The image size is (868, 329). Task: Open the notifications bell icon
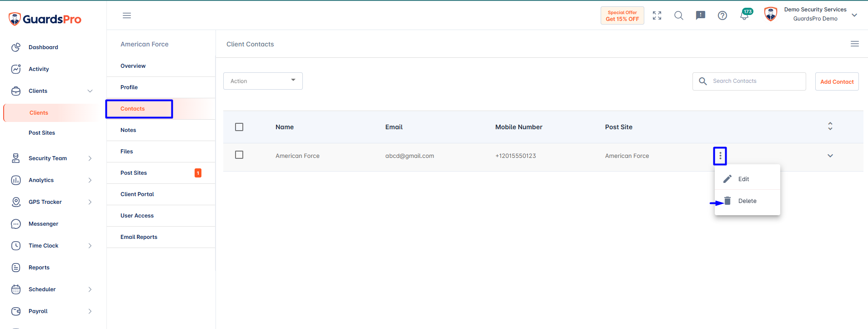[744, 15]
